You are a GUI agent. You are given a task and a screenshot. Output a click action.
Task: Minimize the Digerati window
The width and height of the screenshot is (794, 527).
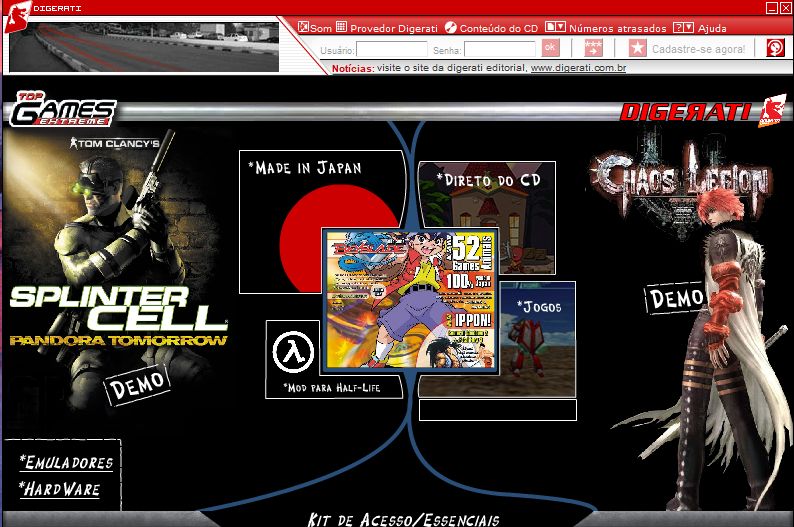pyautogui.click(x=771, y=8)
